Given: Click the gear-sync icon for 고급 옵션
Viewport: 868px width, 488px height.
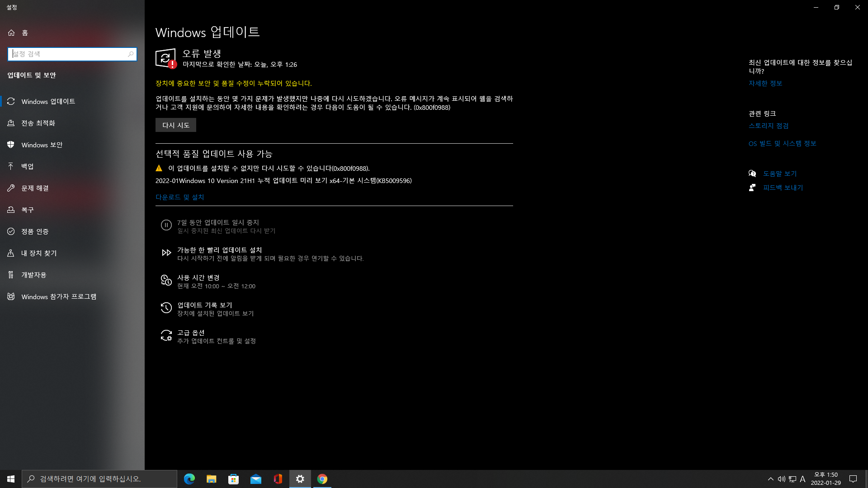Looking at the screenshot, I should coord(166,335).
